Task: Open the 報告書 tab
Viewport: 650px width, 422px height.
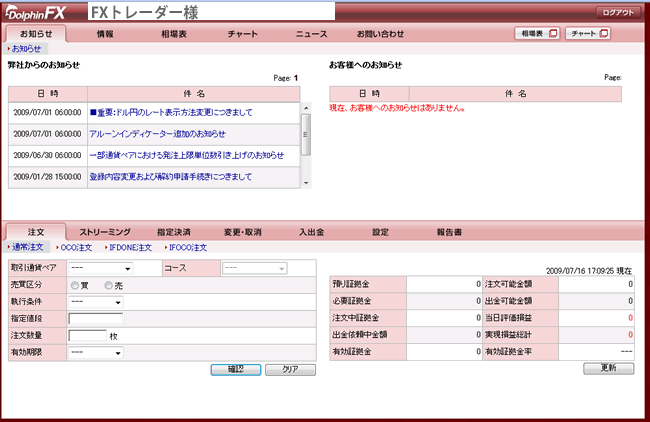Action: (449, 232)
